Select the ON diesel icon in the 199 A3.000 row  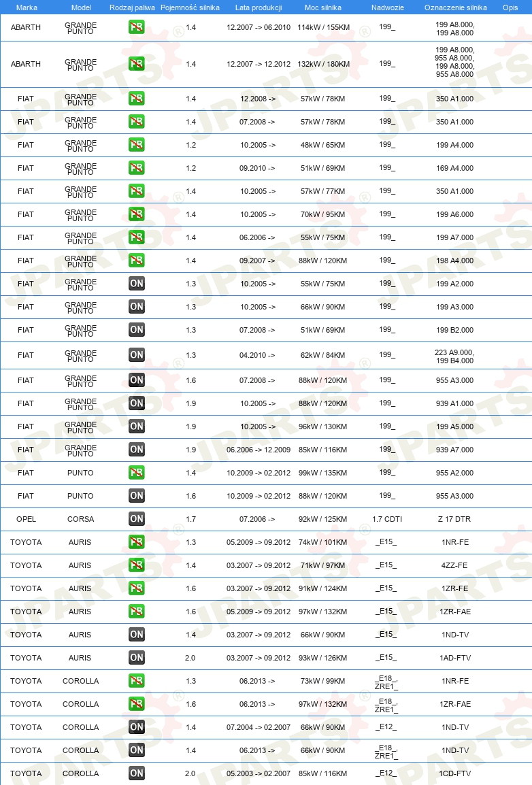tap(137, 306)
